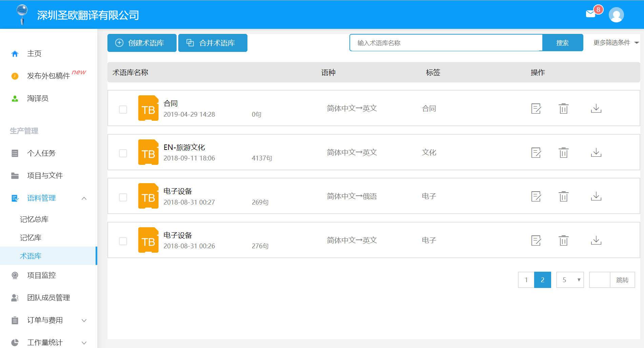Go to 项目监控 in sidebar

[41, 275]
